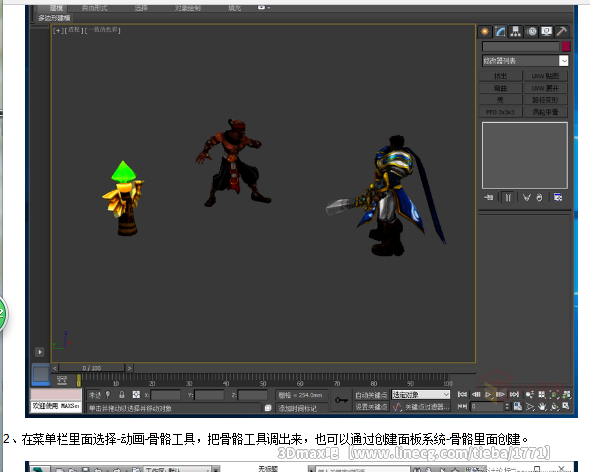590x472 pixels.
Task: Click Make Unique icon below modifier stack
Action: 526,197
